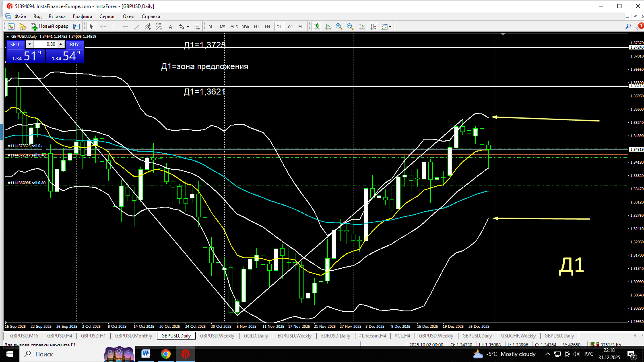The width and height of the screenshot is (644, 362).
Task: Pick the vertical line drawing tool
Action: (114, 27)
